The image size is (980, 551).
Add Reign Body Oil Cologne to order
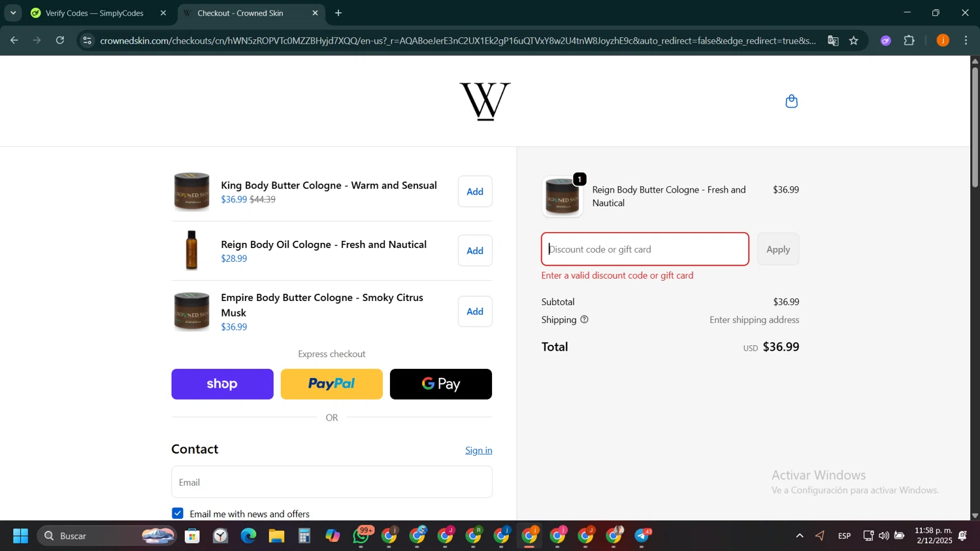[475, 251]
